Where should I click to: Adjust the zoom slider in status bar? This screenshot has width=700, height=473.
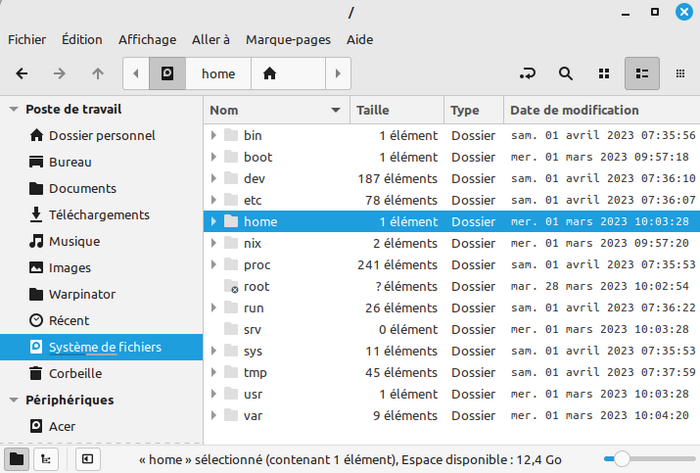tap(622, 459)
